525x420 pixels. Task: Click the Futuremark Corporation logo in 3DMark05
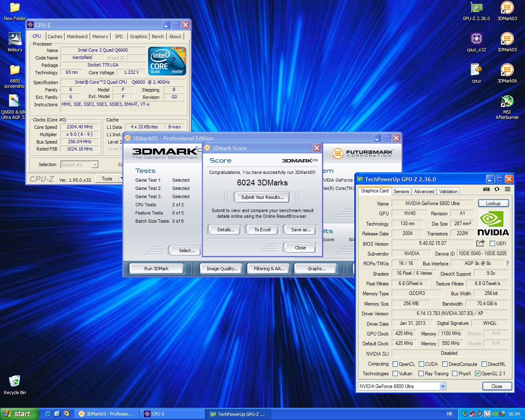(363, 153)
